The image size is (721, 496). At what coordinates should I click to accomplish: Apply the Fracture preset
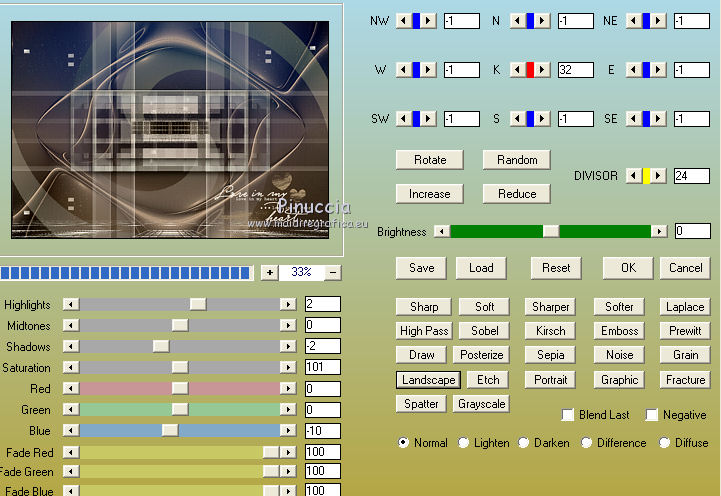(685, 380)
